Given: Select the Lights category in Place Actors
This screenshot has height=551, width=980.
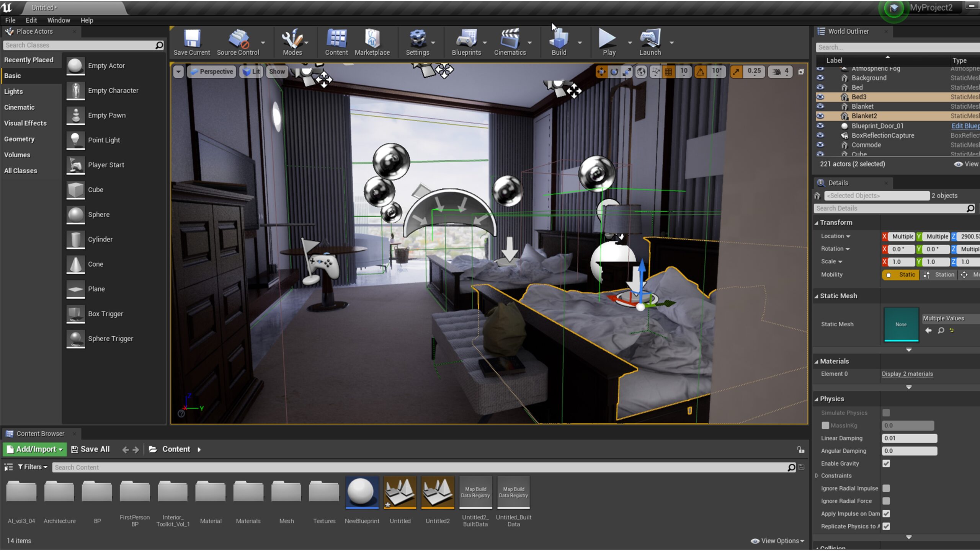Looking at the screenshot, I should [x=14, y=91].
